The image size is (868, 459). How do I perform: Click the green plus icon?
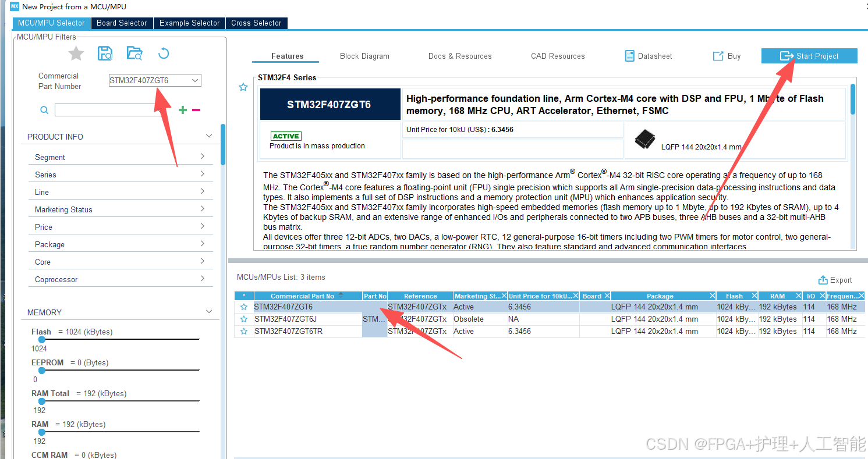pos(183,110)
